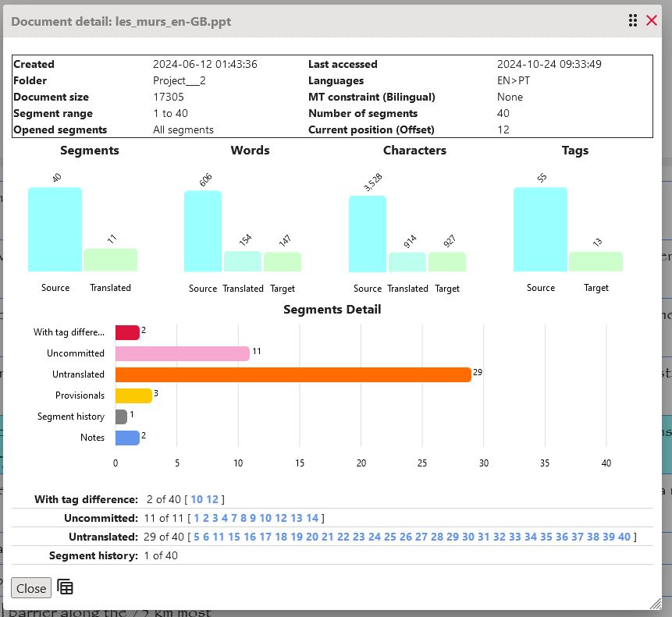Jump to untranslated segment 30
672x617 pixels.
point(468,537)
